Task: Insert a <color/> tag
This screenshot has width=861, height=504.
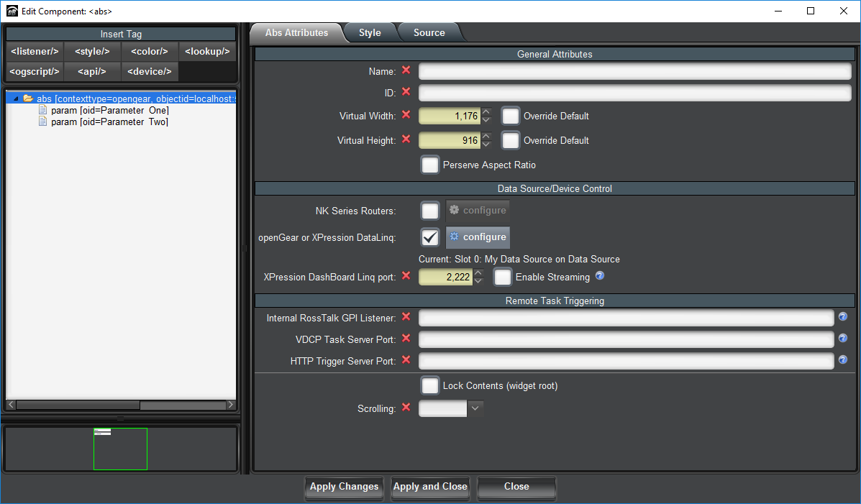Action: coord(150,51)
